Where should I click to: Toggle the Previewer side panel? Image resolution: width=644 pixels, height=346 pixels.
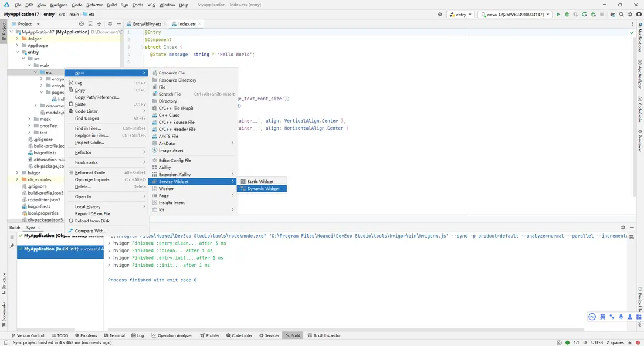click(640, 140)
